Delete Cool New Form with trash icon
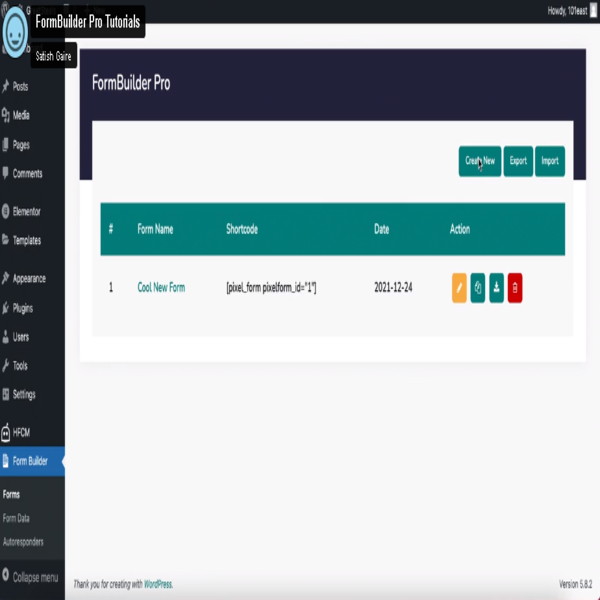The width and height of the screenshot is (600, 600). point(515,288)
